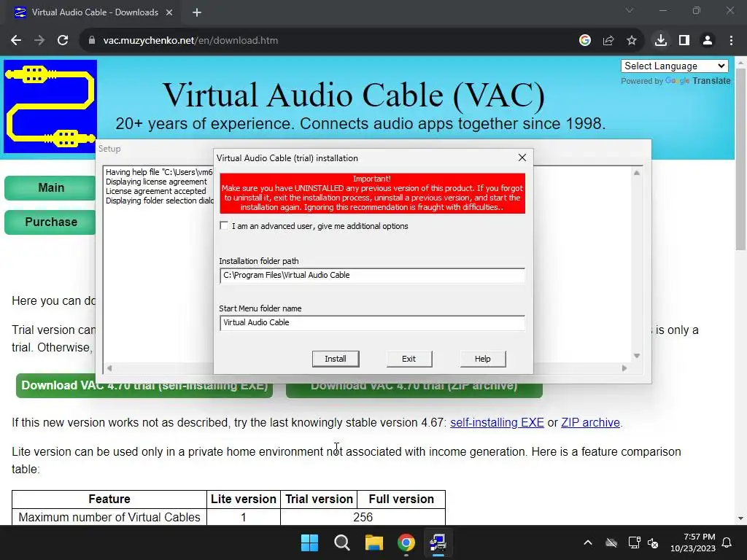
Task: Click the VAC yellow cable logo
Action: pos(50,106)
